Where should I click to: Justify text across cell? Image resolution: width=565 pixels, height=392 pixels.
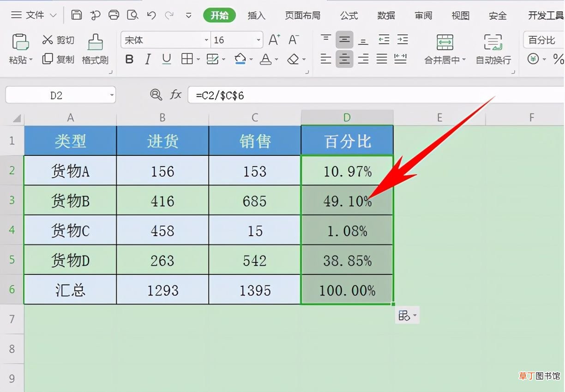(382, 59)
